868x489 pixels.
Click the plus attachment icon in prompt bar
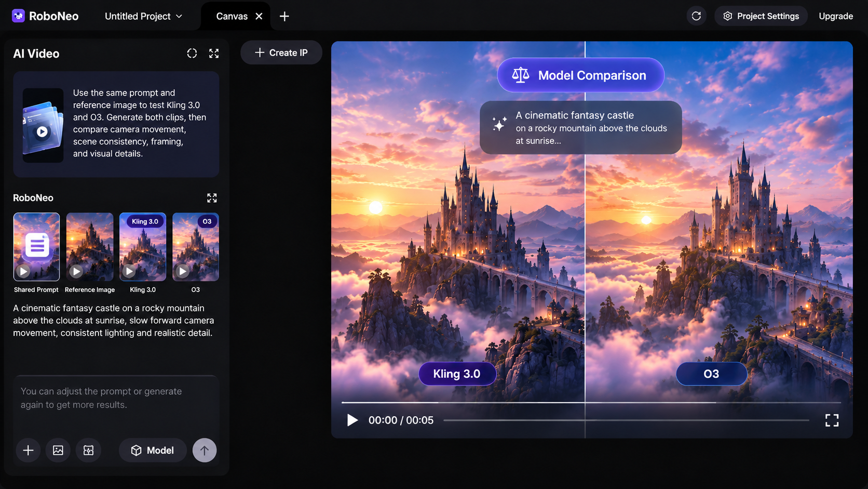[29, 451]
